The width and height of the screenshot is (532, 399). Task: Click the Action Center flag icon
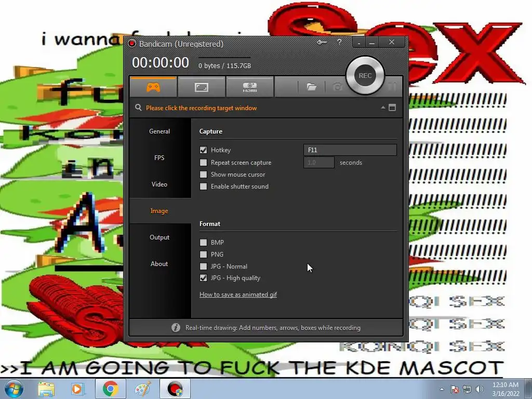454,389
